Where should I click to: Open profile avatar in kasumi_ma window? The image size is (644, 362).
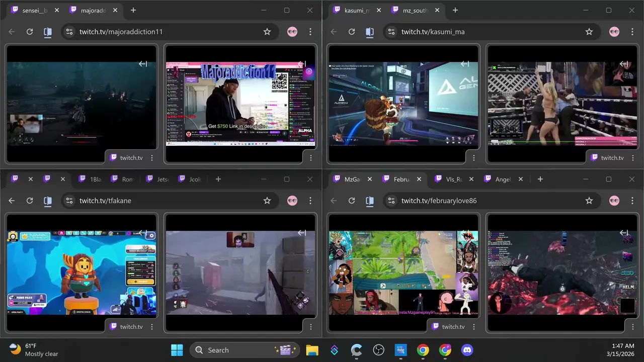[614, 32]
